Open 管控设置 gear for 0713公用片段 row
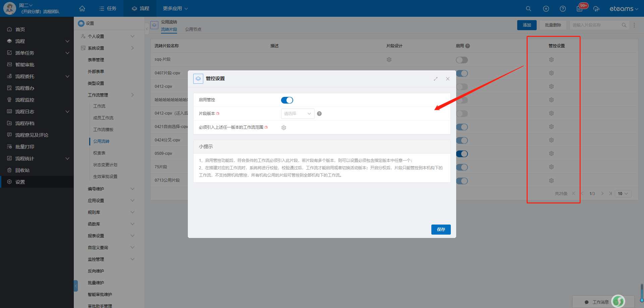644x308 pixels. (x=551, y=181)
